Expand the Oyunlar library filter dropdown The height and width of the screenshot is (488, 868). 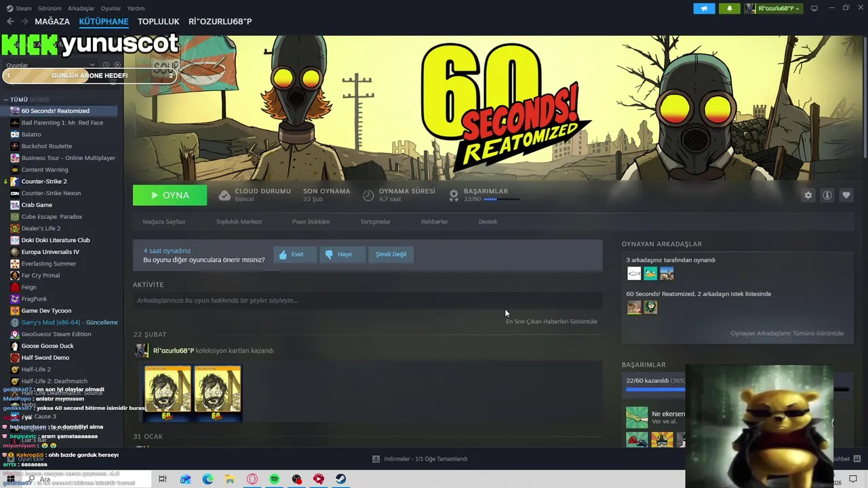(x=51, y=65)
